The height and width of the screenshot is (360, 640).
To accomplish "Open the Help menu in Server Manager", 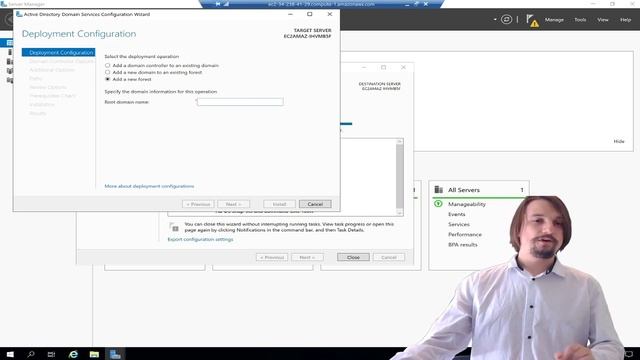I will (x=625, y=20).
